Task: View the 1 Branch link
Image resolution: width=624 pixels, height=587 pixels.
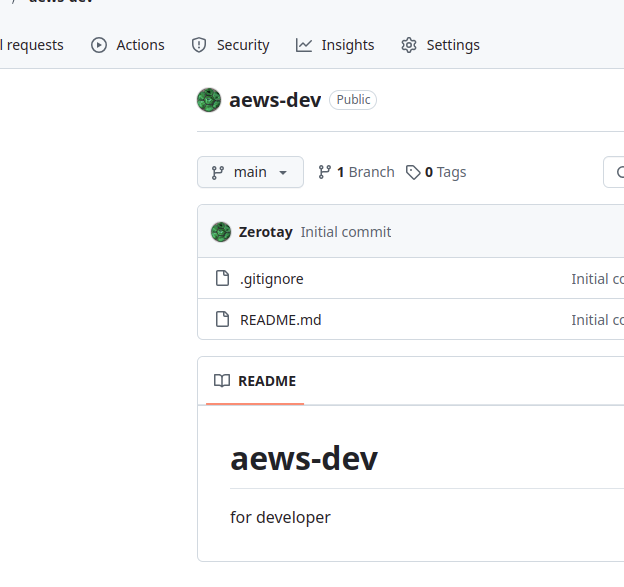Action: [357, 172]
